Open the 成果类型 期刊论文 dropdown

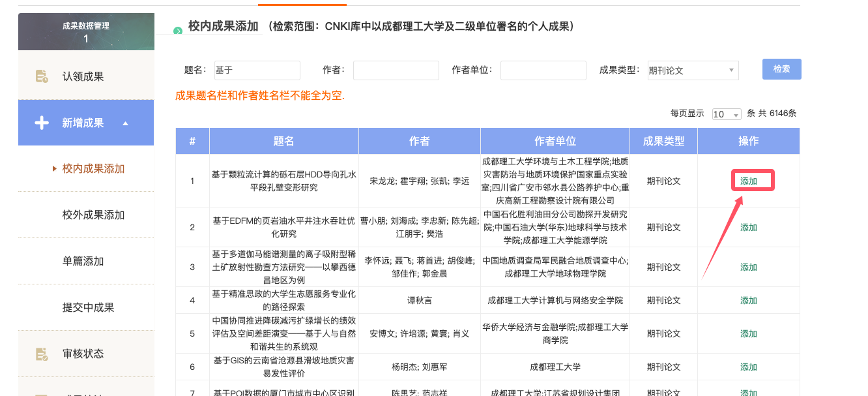[x=693, y=70]
